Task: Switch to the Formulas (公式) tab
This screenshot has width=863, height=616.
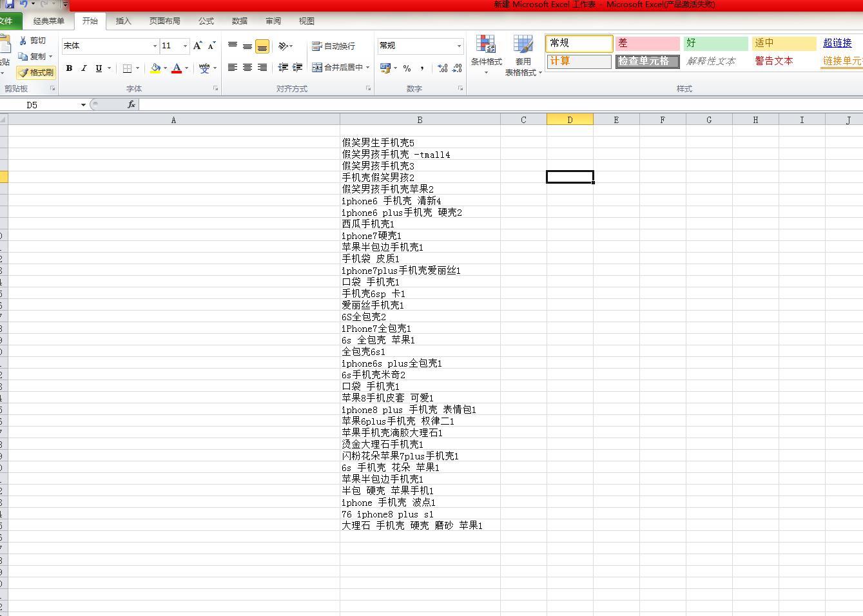Action: tap(206, 21)
